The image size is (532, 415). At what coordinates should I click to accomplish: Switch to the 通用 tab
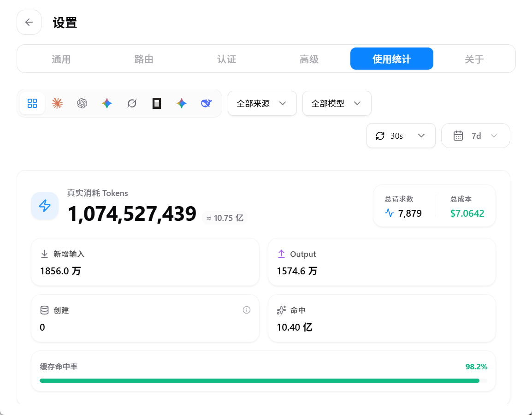pos(61,59)
